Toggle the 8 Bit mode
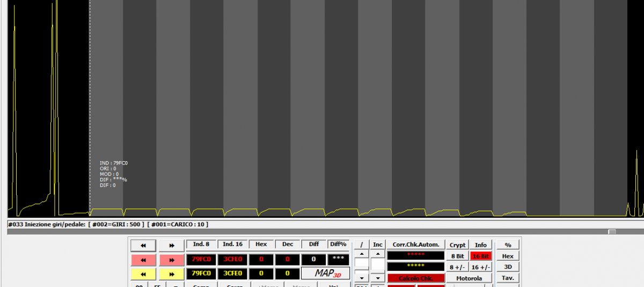Screen dimensions: 644x287 [x=457, y=256]
